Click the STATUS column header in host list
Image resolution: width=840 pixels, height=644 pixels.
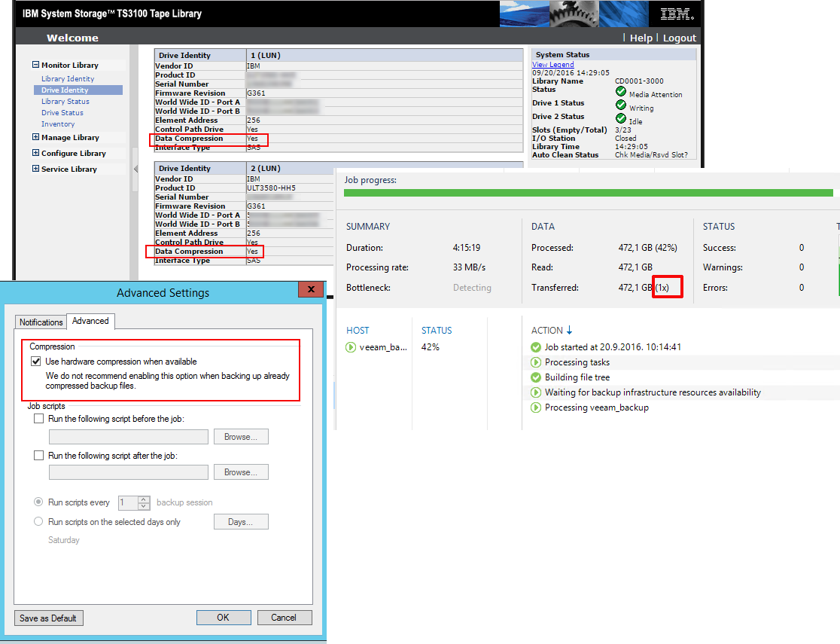pos(437,331)
